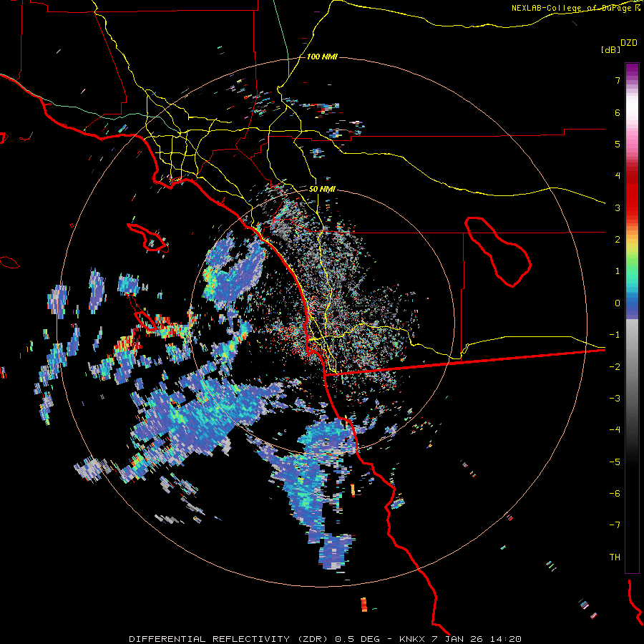Image resolution: width=644 pixels, height=644 pixels.
Task: Click the "50 NMI" range ring label
Action: coord(322,190)
